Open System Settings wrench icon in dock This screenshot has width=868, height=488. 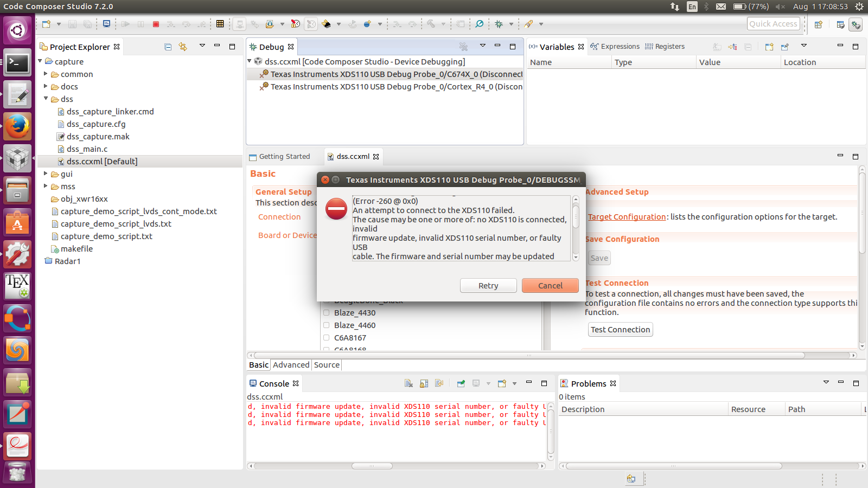click(17, 254)
